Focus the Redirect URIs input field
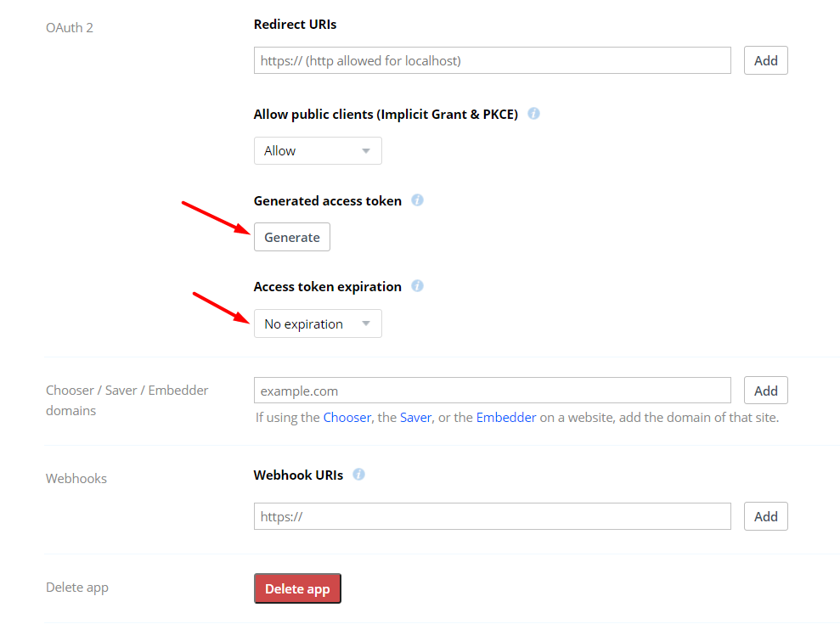 pos(493,60)
